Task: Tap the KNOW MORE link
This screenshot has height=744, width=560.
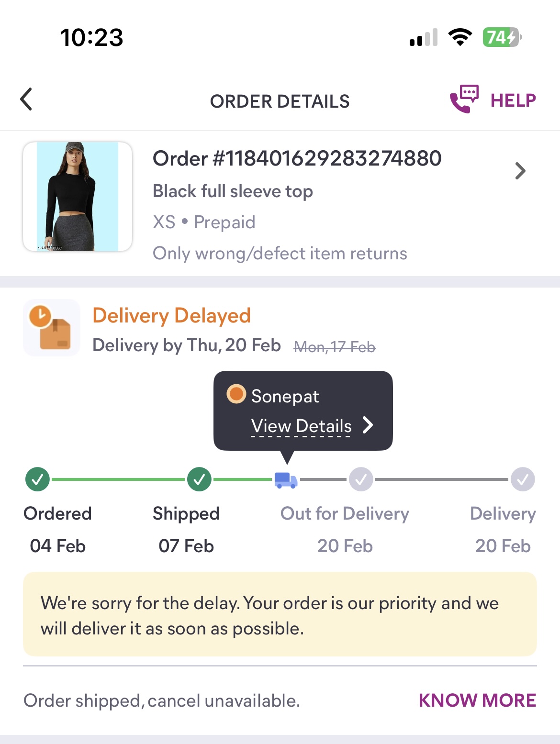Action: (477, 700)
